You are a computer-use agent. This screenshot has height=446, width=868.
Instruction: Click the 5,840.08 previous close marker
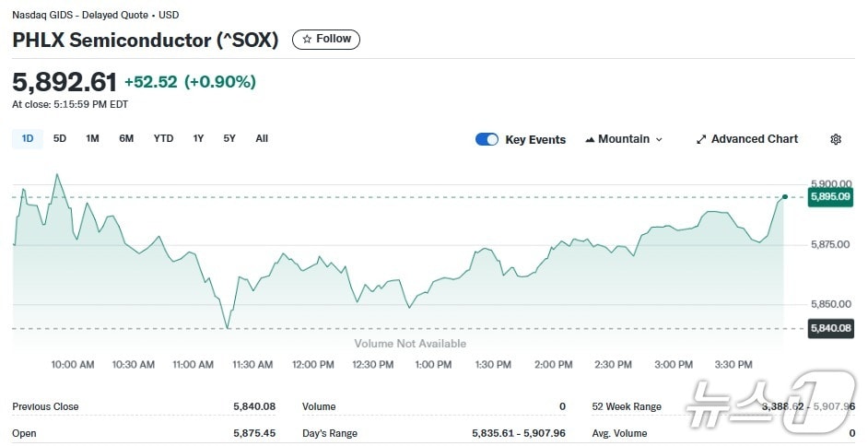coord(829,328)
